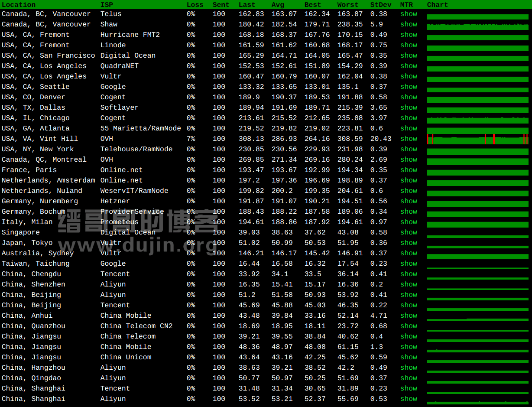Show MTR for QuadraNET Los Angeles

pos(409,66)
